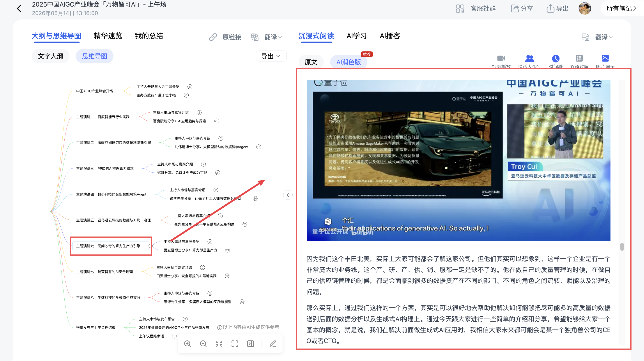Click paragraph starting 那么实际上，通过我们这样的一个方案
This screenshot has width=644, height=361.
[458, 324]
